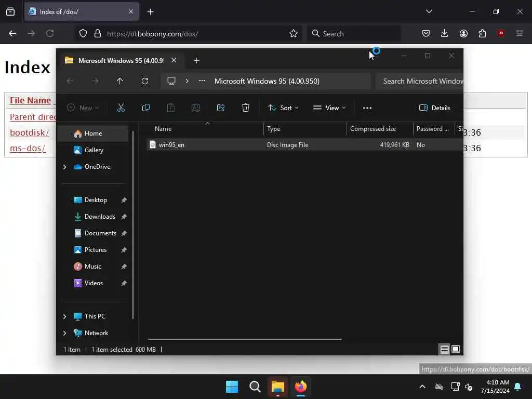Select This PC in navigation pane
532x399 pixels.
(x=95, y=316)
